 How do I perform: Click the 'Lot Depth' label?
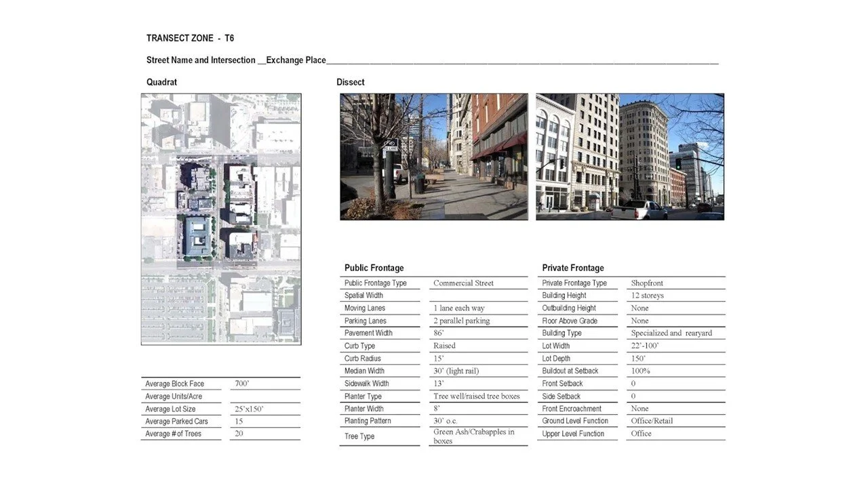click(x=557, y=359)
